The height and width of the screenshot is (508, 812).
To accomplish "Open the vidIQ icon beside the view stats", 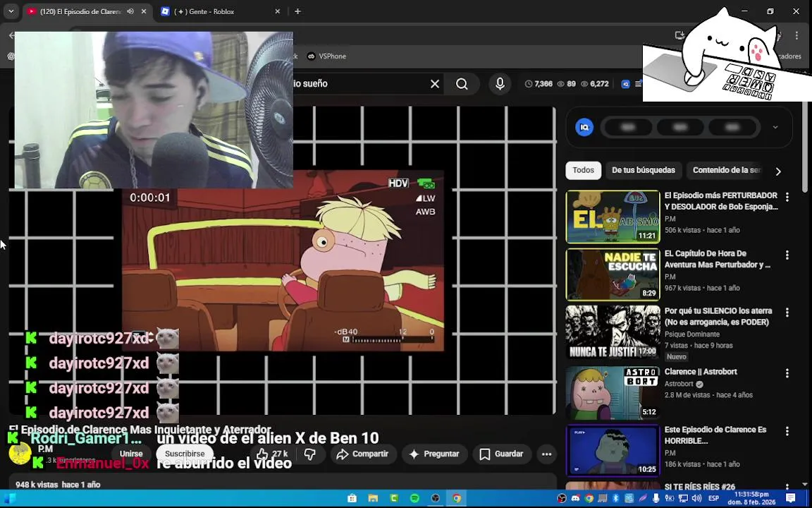I will tap(625, 83).
